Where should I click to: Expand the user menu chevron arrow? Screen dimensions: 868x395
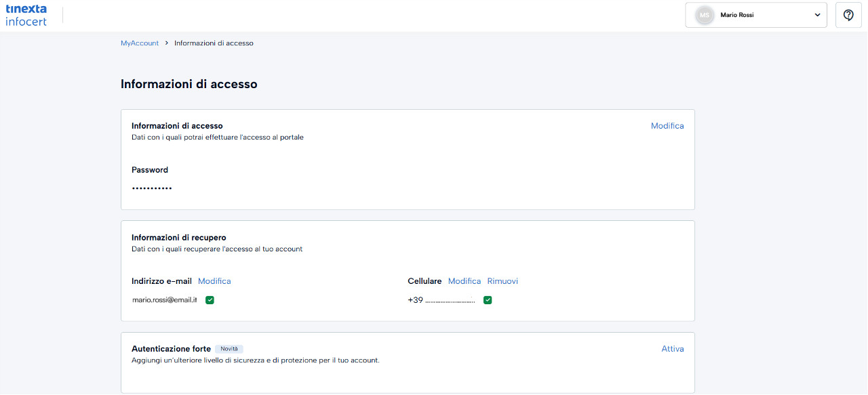pos(817,15)
